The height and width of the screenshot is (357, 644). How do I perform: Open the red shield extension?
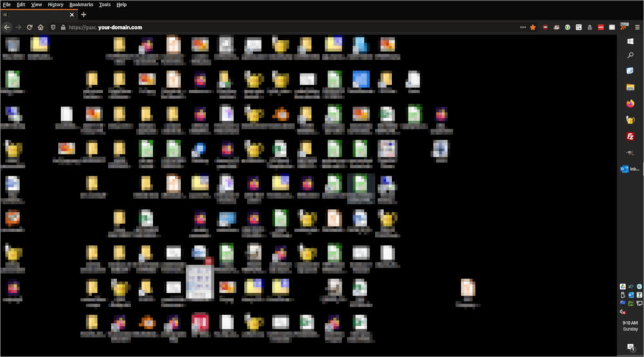point(545,28)
